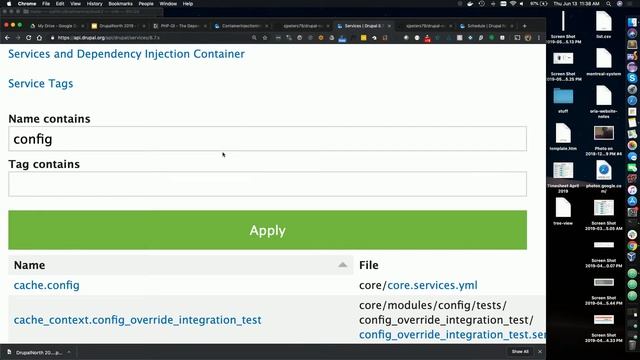Select Screen Shot 2019-04 4.33 PM desktop file

click(x=604, y=328)
